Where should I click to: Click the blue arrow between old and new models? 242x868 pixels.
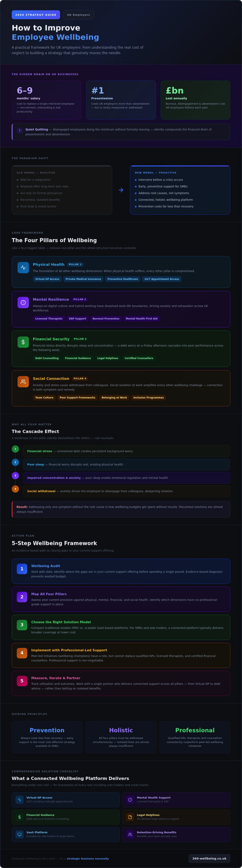click(121, 190)
